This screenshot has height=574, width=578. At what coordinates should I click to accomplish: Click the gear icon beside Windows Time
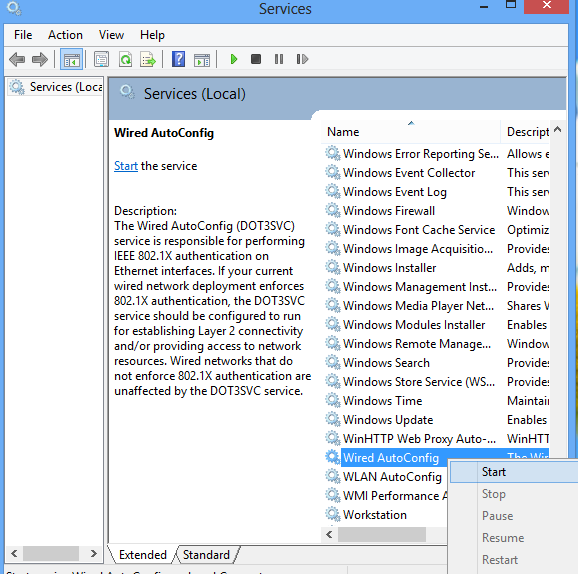333,400
